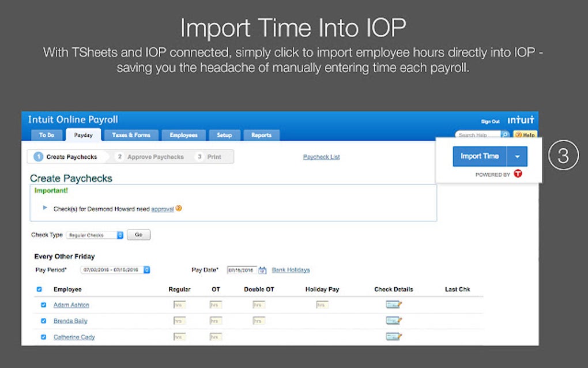Open the calendar picker next to Pay Date

(262, 269)
